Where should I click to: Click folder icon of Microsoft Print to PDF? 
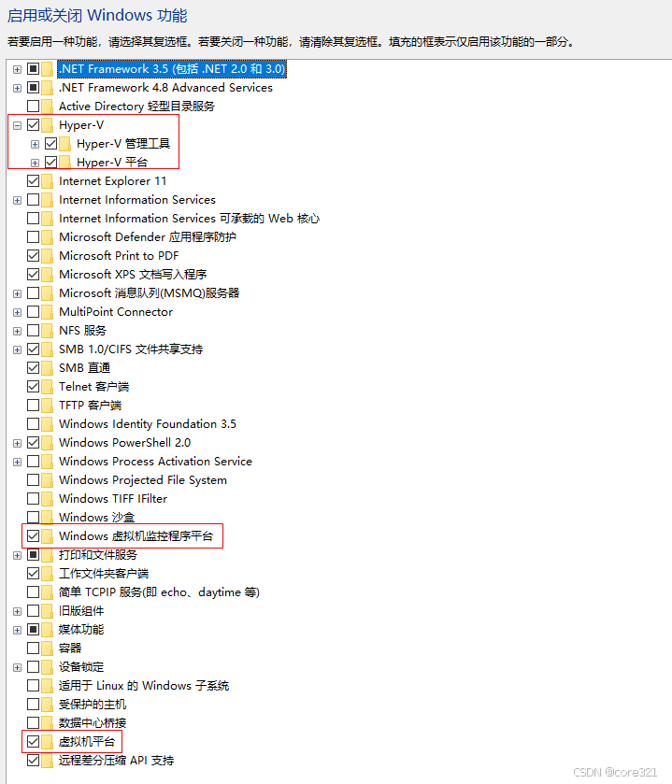point(48,256)
